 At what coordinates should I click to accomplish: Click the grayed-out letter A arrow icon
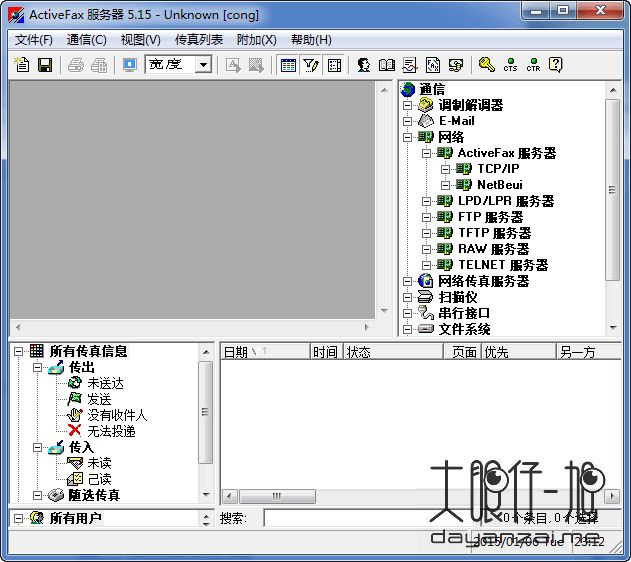pos(233,65)
